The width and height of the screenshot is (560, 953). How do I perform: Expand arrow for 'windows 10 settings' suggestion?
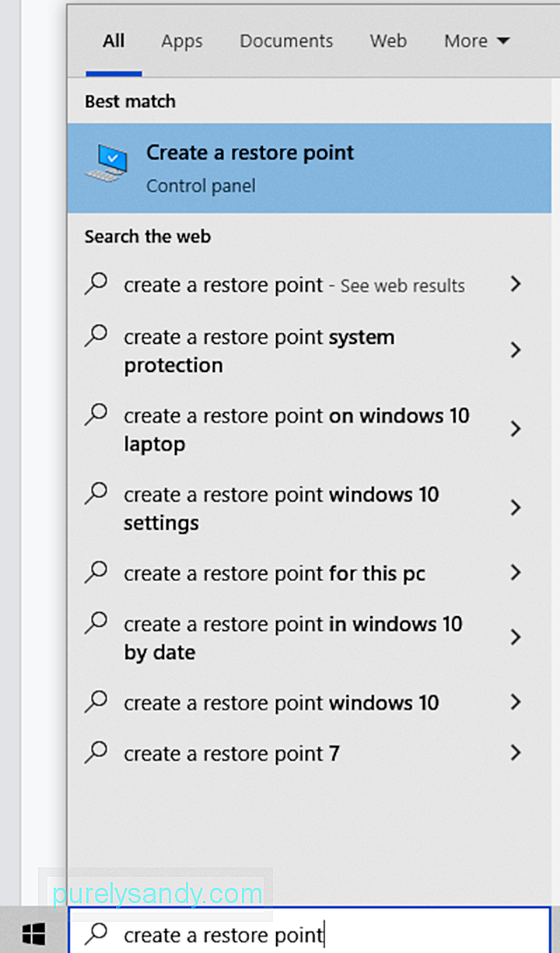pyautogui.click(x=515, y=508)
